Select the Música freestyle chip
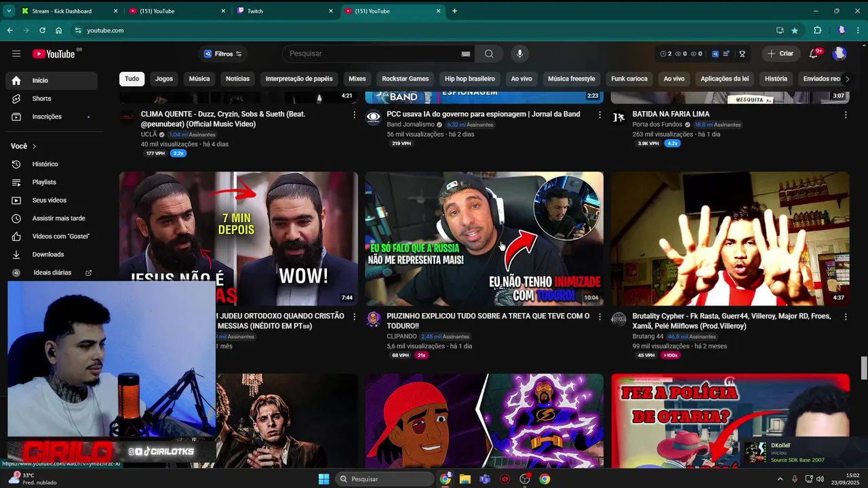 click(x=572, y=79)
